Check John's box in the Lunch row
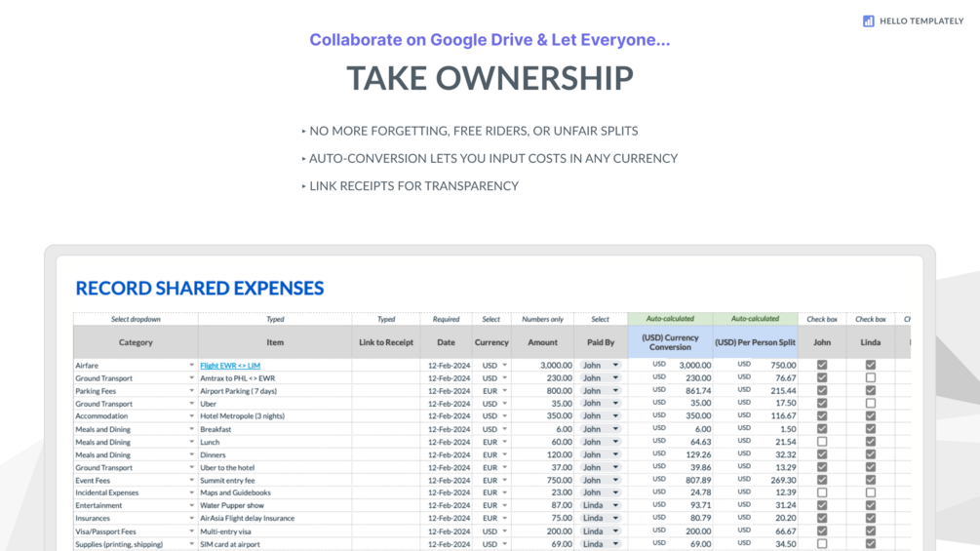Screen dimensions: 980x551 pyautogui.click(x=822, y=442)
